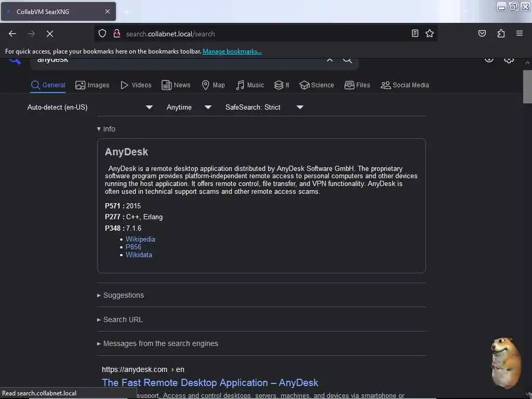
Task: Switch to the Music search tab
Action: click(x=250, y=85)
